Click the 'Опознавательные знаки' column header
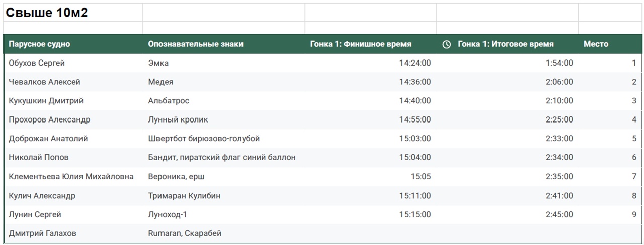 point(195,44)
